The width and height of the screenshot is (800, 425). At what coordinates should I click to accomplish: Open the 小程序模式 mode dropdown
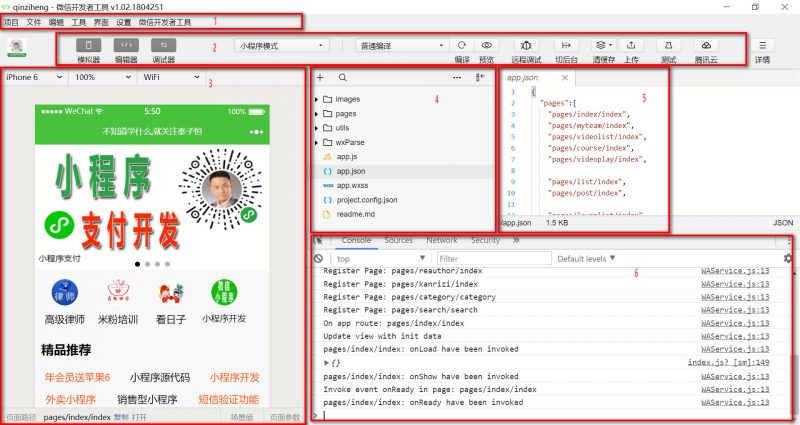(x=282, y=45)
